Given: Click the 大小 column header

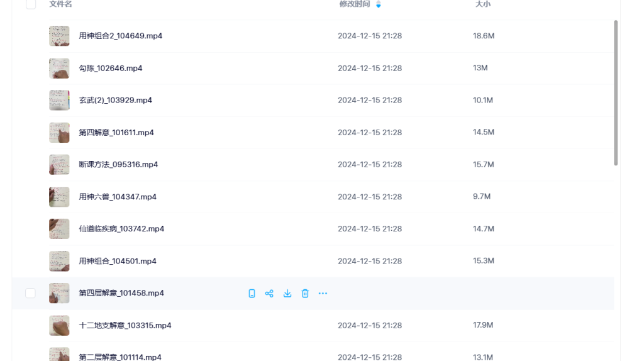Looking at the screenshot, I should tap(482, 4).
